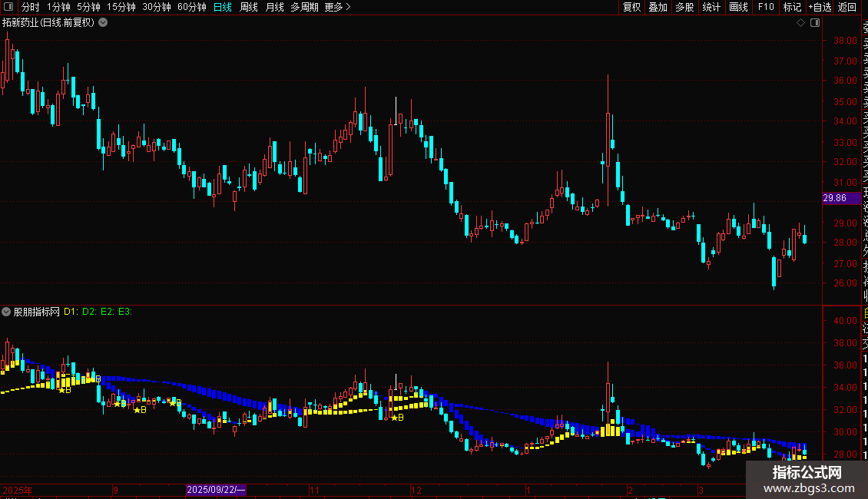The width and height of the screenshot is (868, 499).
Task: Click the E2 indicator label
Action: (x=108, y=312)
